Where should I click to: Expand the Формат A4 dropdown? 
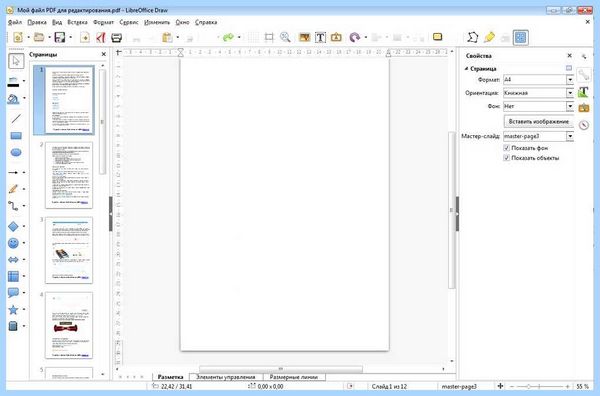tap(570, 80)
